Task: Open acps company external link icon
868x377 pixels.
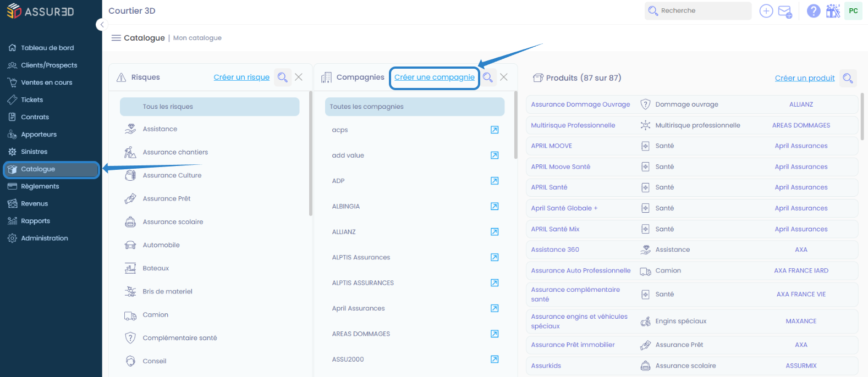Action: click(x=495, y=130)
